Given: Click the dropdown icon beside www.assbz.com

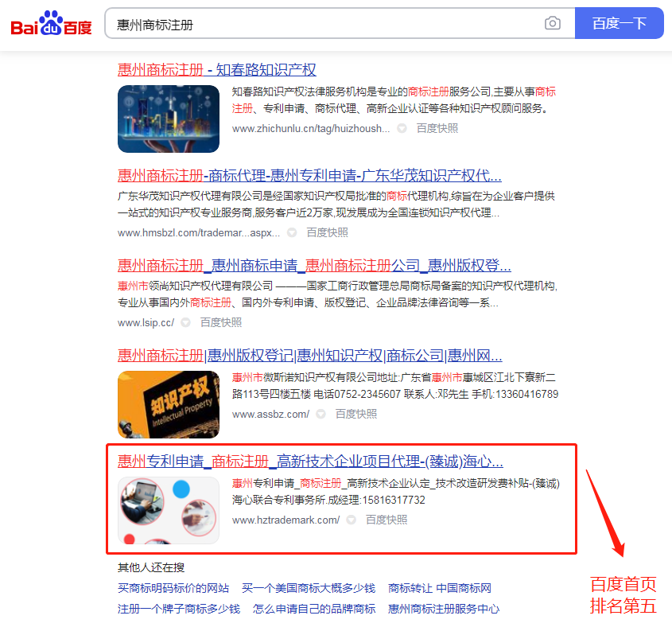Looking at the screenshot, I should tap(320, 414).
